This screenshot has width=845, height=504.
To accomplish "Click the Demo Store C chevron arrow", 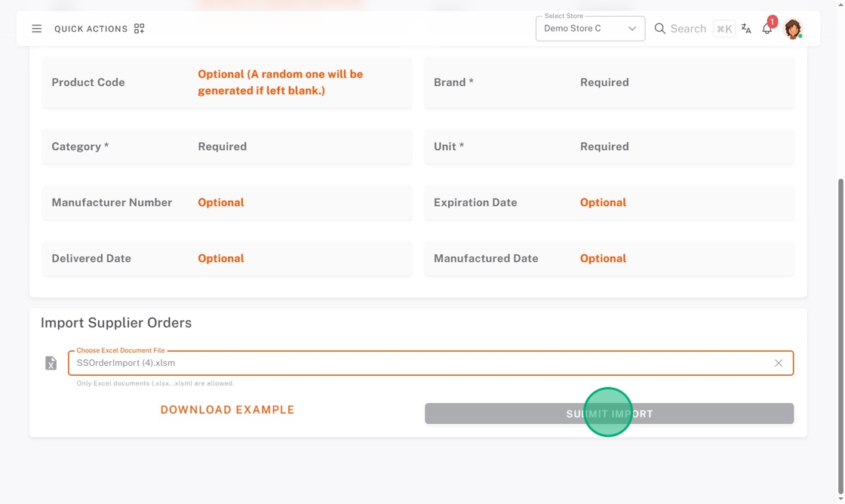I will click(632, 29).
